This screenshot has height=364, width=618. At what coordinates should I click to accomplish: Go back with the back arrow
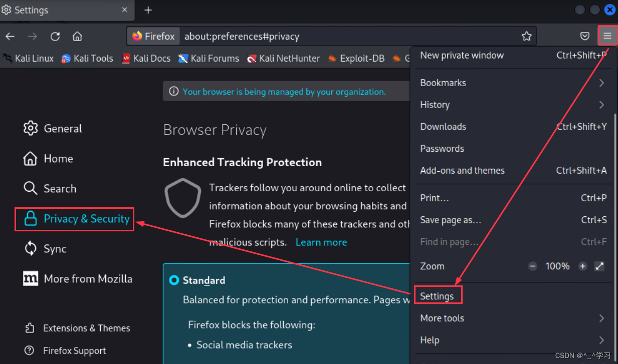(x=10, y=36)
